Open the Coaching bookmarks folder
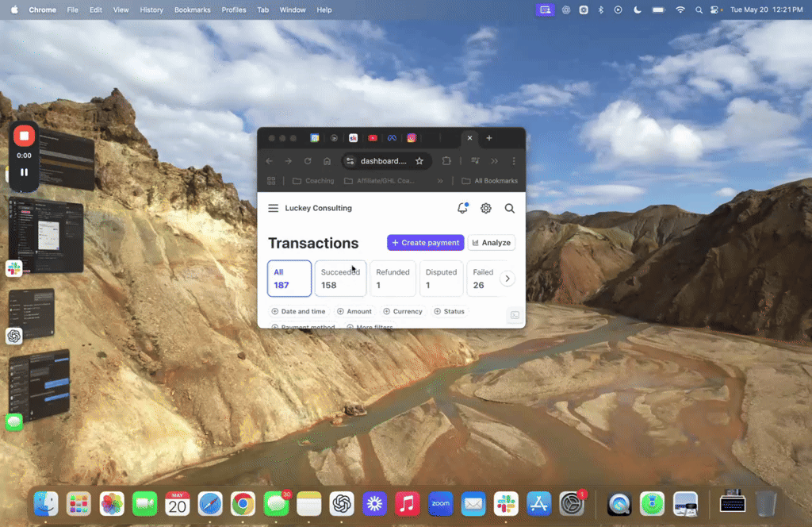The width and height of the screenshot is (812, 527). pos(313,181)
